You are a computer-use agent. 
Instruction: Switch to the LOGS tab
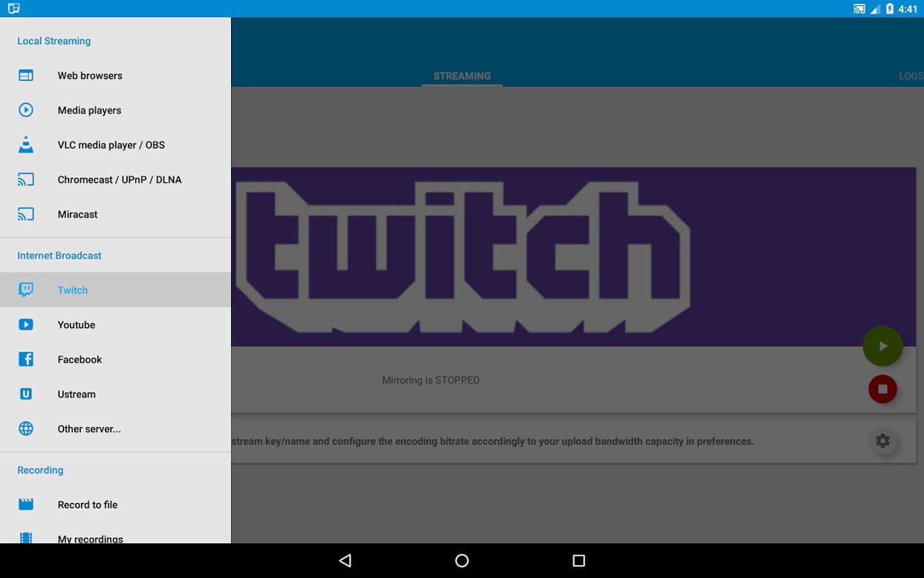[911, 76]
